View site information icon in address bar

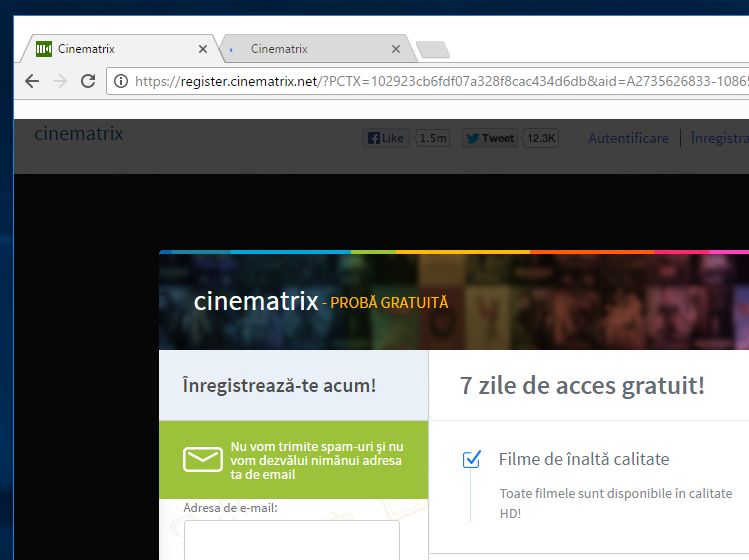point(121,81)
